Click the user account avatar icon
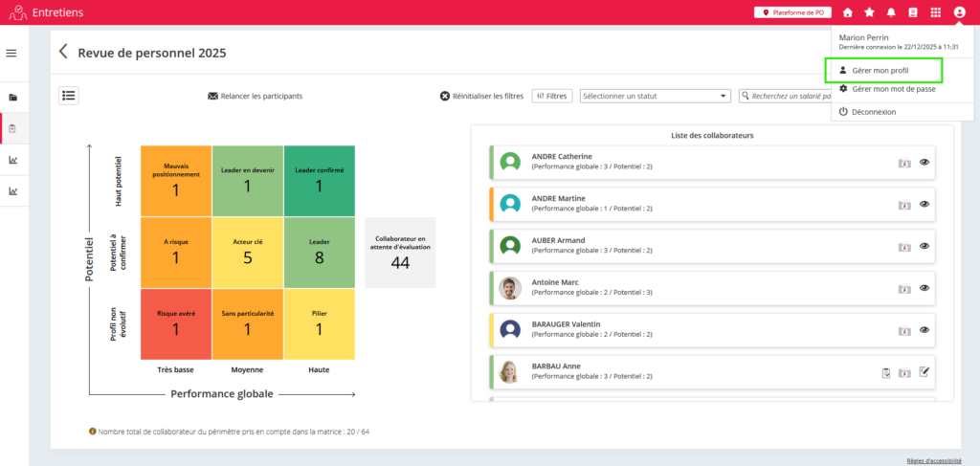This screenshot has width=980, height=466. point(959,12)
